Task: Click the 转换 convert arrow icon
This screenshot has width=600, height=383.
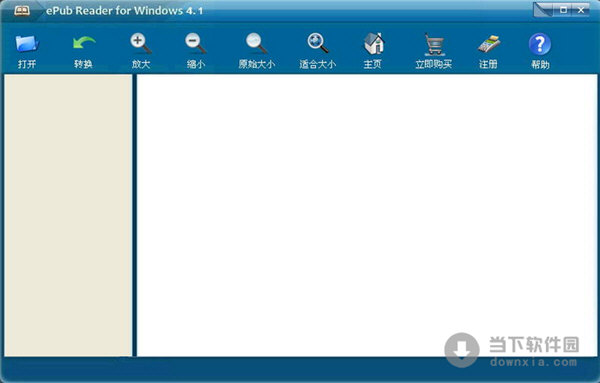Action: [84, 43]
